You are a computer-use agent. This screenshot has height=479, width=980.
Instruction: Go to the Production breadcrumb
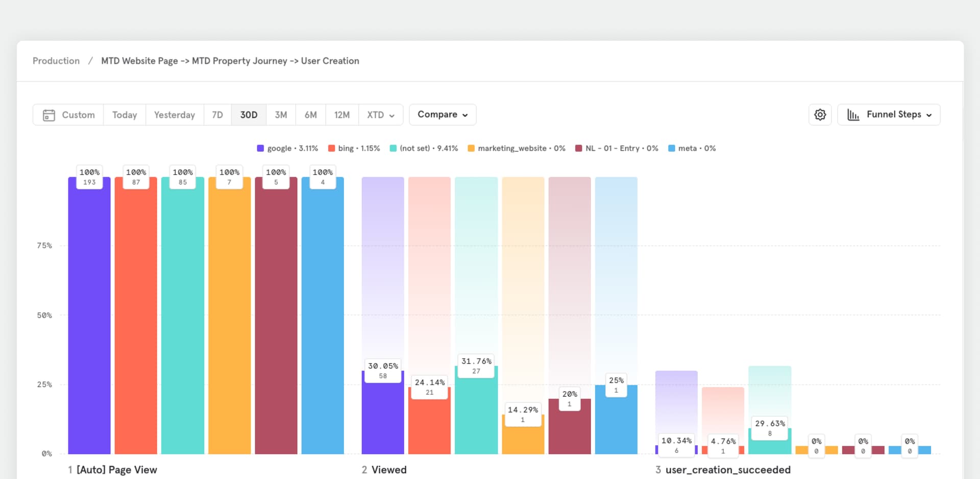point(56,61)
